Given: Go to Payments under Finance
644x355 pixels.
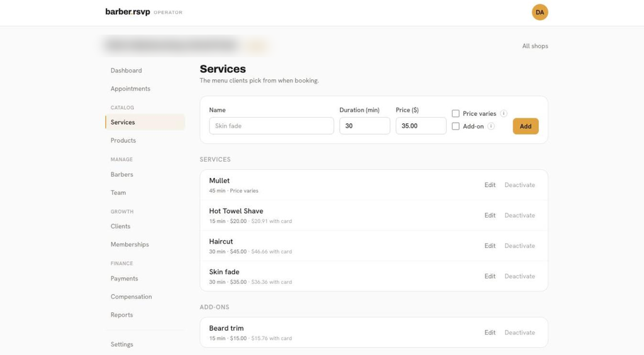Looking at the screenshot, I should point(124,278).
